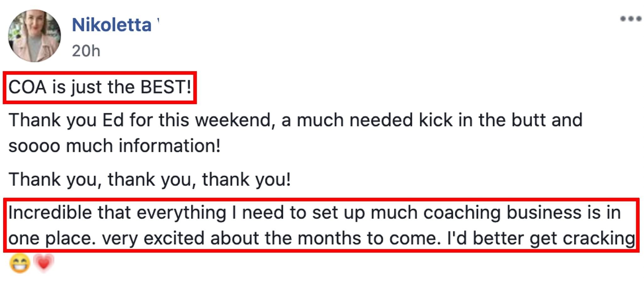Click the text "COA is just the BEST!"

[100, 87]
